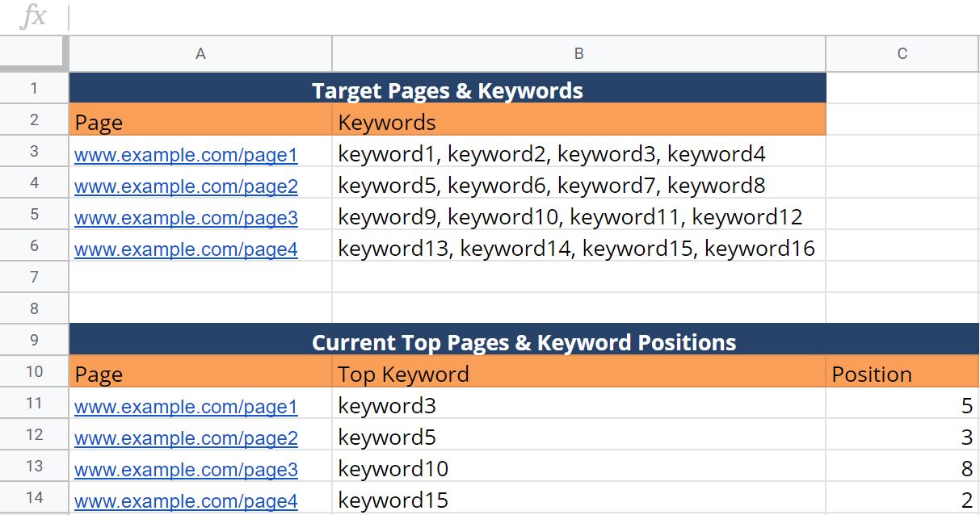Open the page4 link in row 14

click(186, 501)
